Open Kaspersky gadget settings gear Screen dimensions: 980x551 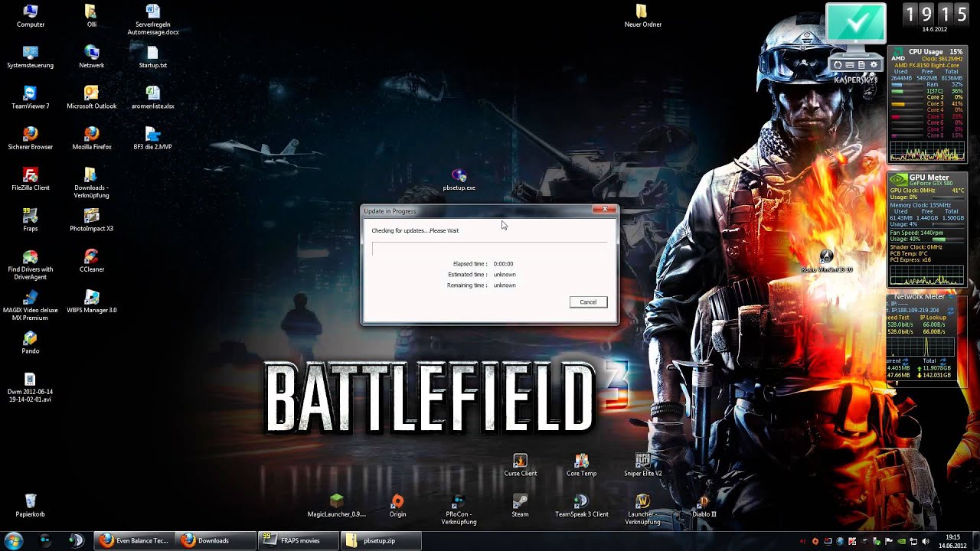coord(874,65)
